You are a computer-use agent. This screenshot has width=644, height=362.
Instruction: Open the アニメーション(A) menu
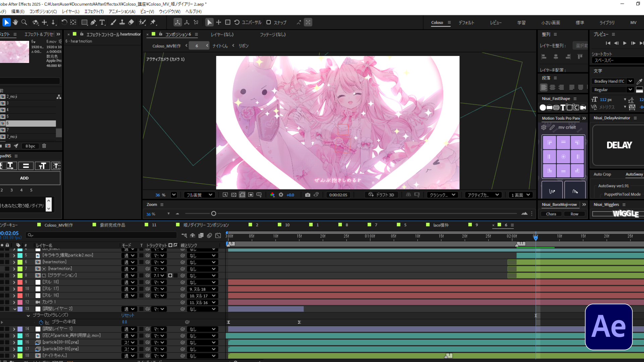coord(122,11)
